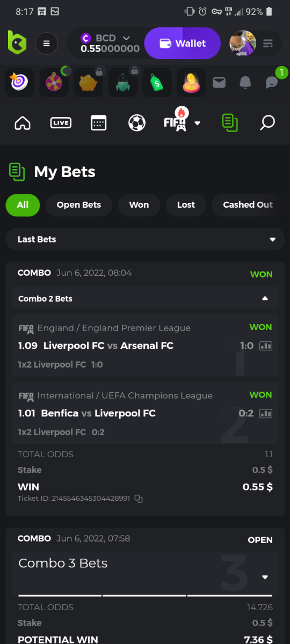This screenshot has height=644, width=290.
Task: Copy the ticket ID
Action: pos(139,499)
